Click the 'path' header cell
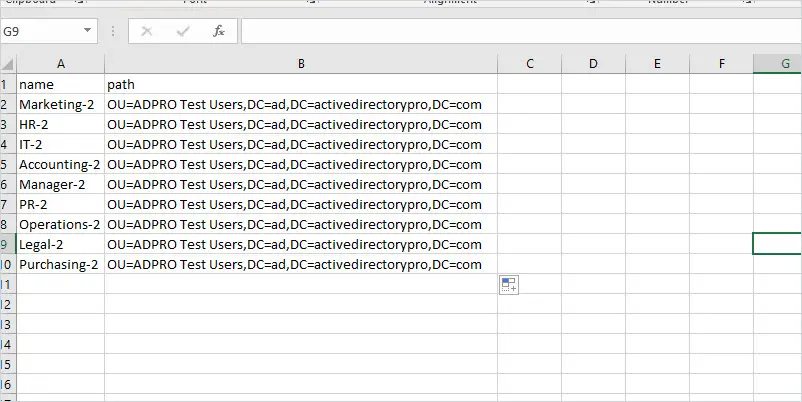The height and width of the screenshot is (402, 802). (301, 84)
